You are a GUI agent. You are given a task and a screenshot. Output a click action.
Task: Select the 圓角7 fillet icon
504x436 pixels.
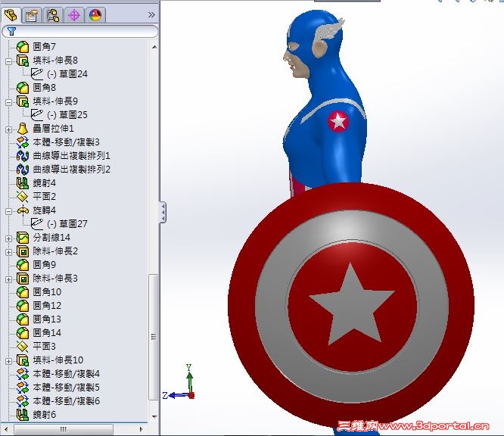click(23, 47)
